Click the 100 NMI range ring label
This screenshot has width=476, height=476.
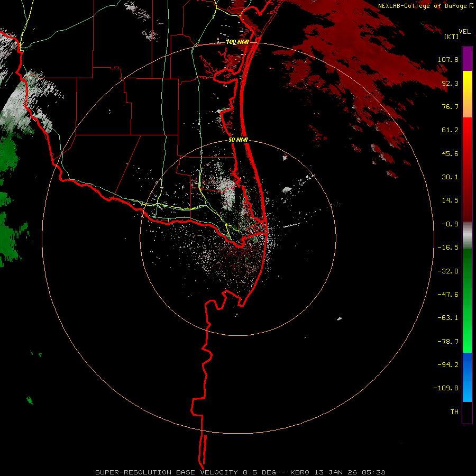click(237, 42)
